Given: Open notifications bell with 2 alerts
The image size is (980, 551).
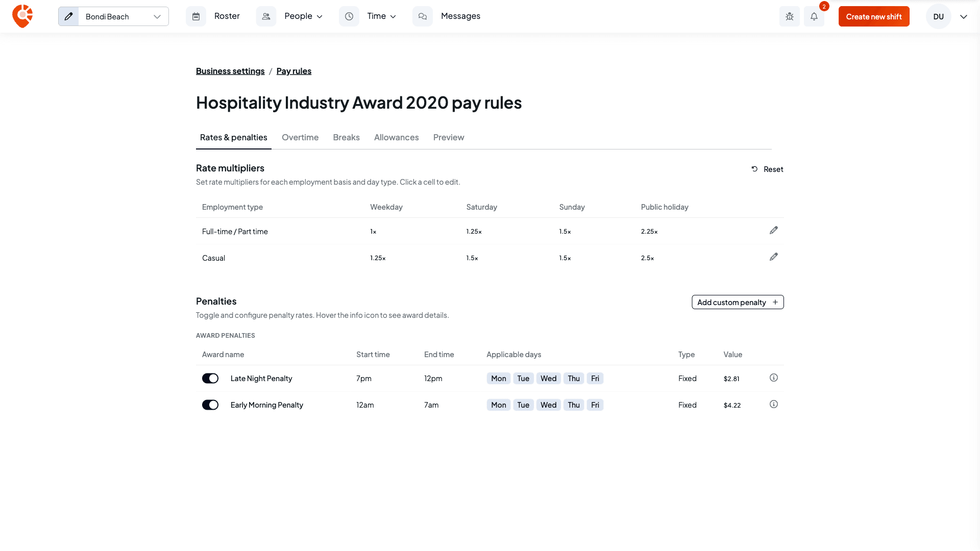Looking at the screenshot, I should pos(814,16).
